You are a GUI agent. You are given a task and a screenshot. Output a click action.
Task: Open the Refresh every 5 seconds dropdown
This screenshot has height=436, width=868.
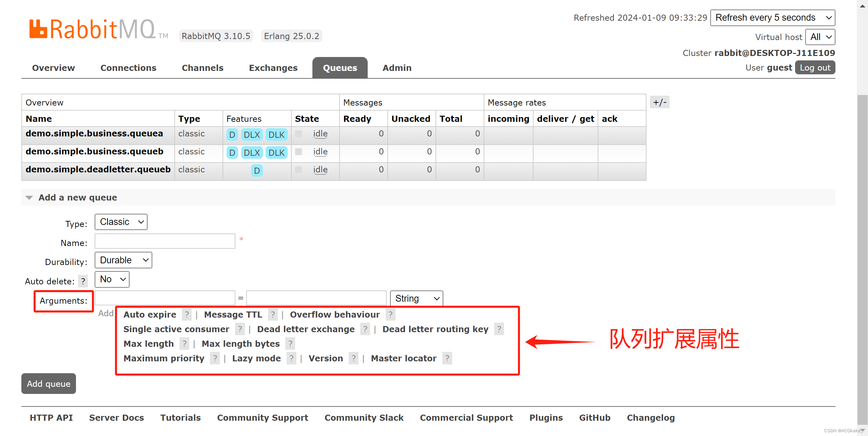772,18
